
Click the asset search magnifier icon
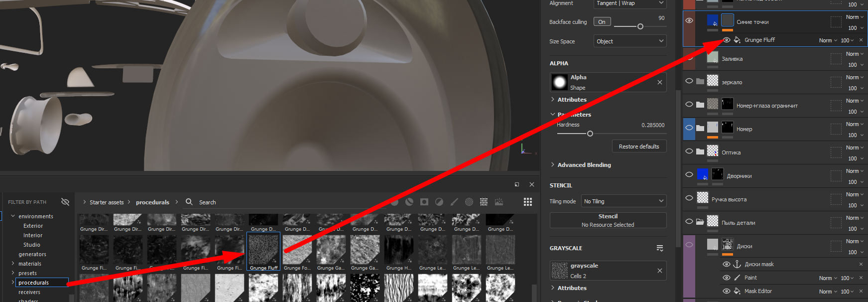point(189,202)
